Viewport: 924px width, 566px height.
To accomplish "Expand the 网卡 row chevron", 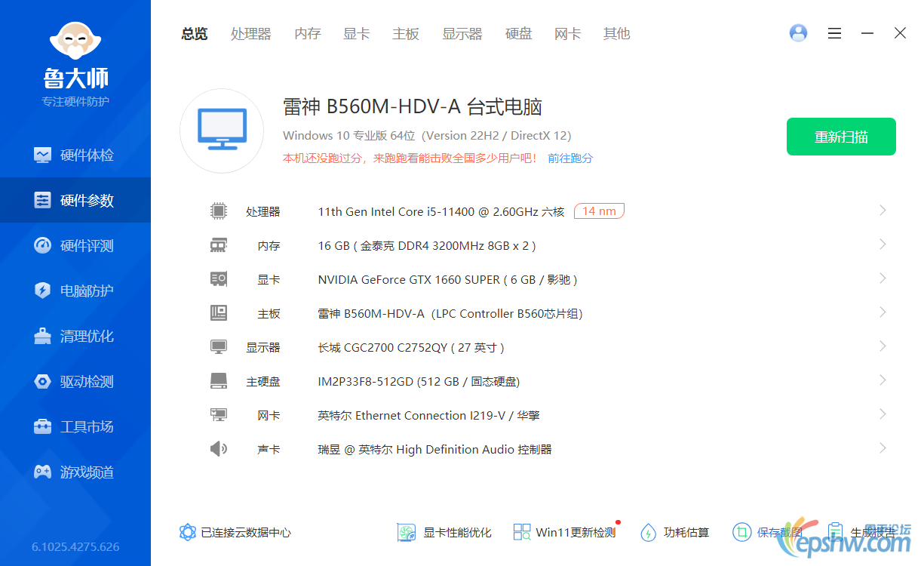I will point(883,414).
